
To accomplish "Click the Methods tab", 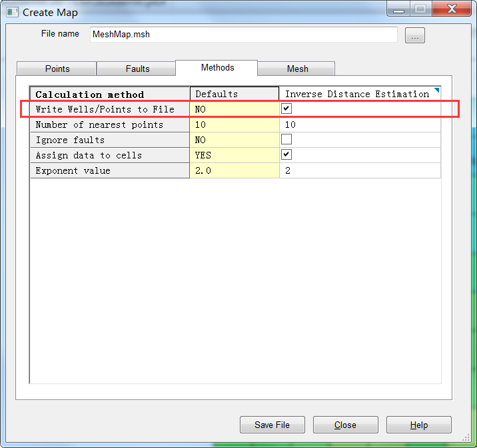I will click(217, 68).
